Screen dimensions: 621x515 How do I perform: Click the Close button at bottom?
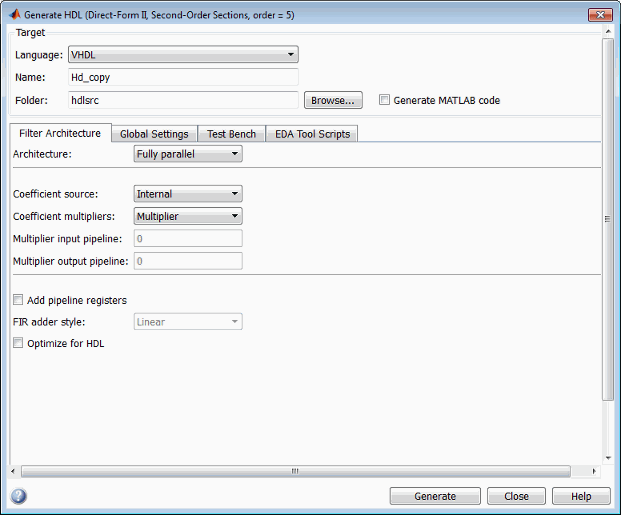516,496
